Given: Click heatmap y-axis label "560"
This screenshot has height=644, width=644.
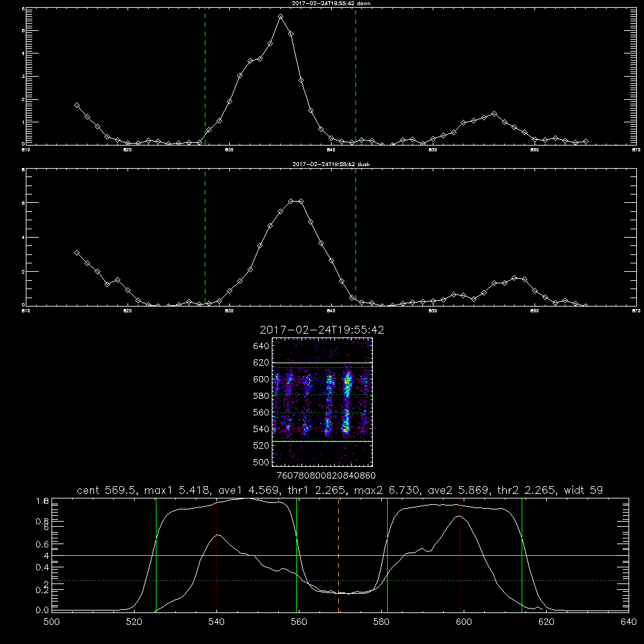Looking at the screenshot, I should [x=261, y=412].
